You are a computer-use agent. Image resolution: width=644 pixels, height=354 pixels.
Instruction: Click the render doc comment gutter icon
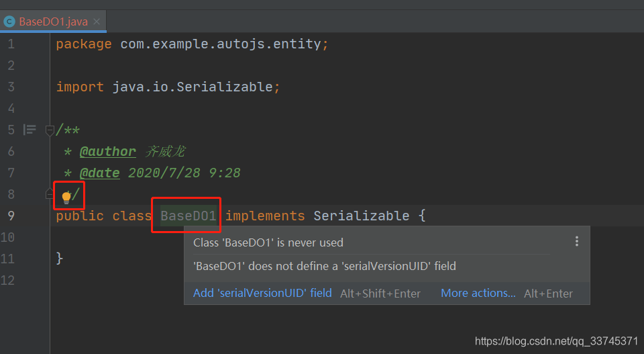(x=30, y=130)
